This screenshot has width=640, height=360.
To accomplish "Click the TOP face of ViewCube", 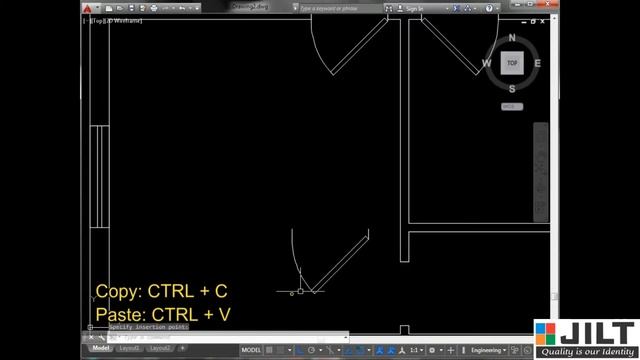I will [512, 63].
